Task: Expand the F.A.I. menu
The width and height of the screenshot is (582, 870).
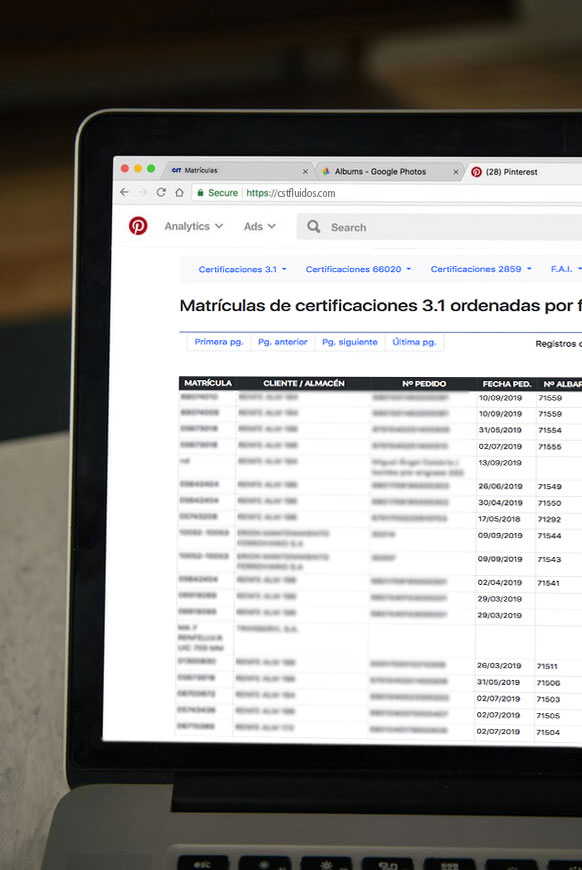Action: 565,269
